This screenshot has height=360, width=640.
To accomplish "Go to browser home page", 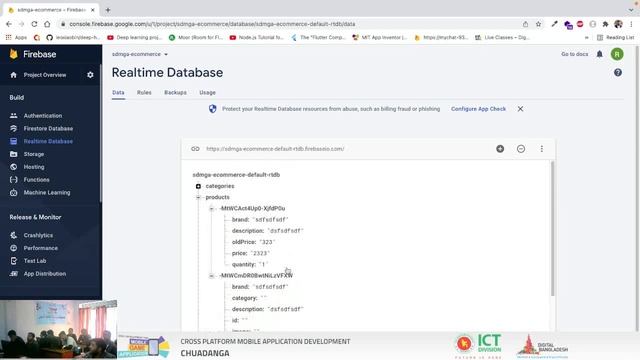I will point(47,24).
